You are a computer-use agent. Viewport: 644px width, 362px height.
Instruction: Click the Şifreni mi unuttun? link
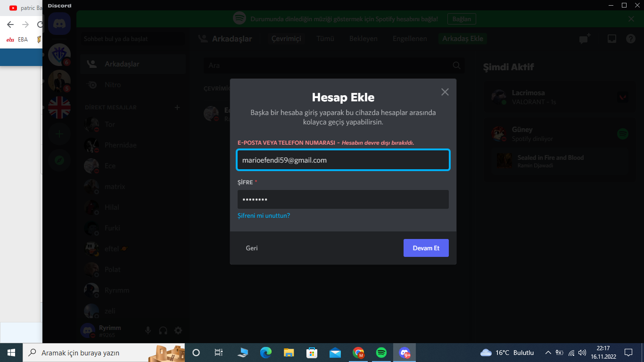[x=264, y=216]
